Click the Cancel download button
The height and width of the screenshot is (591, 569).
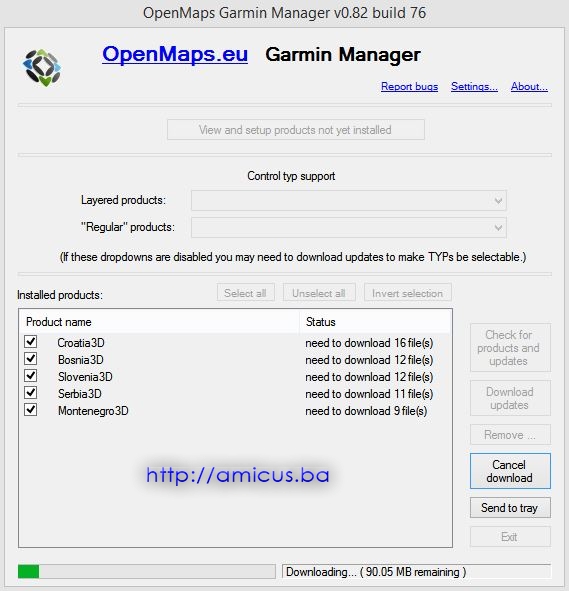(x=510, y=471)
